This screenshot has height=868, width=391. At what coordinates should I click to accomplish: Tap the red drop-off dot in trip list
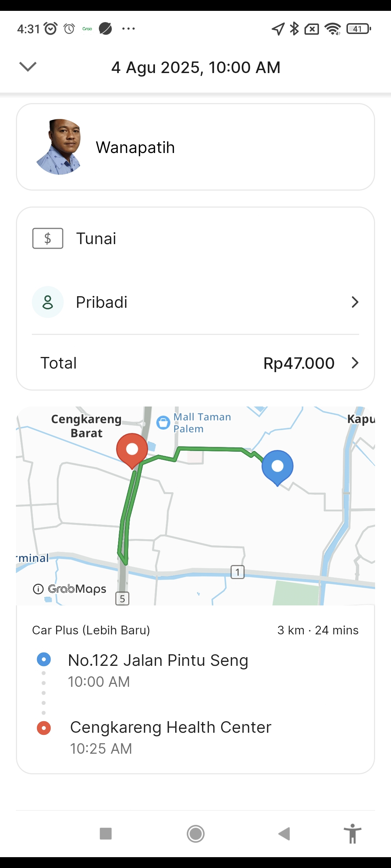[x=44, y=728]
